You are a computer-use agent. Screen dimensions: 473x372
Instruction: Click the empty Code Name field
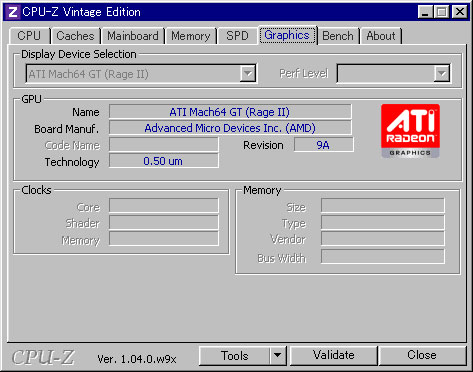coord(164,145)
